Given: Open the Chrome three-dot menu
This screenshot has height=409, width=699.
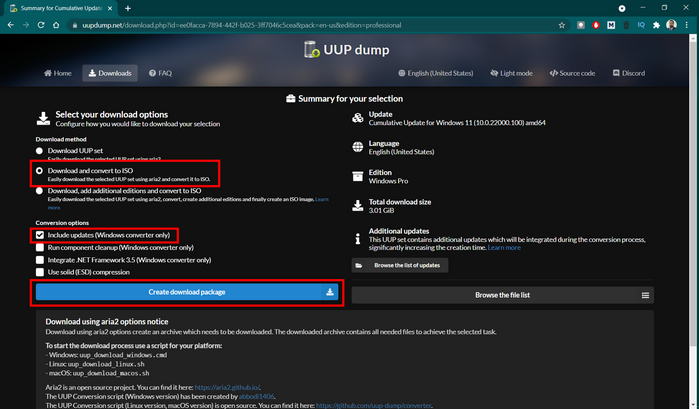Looking at the screenshot, I should 687,25.
